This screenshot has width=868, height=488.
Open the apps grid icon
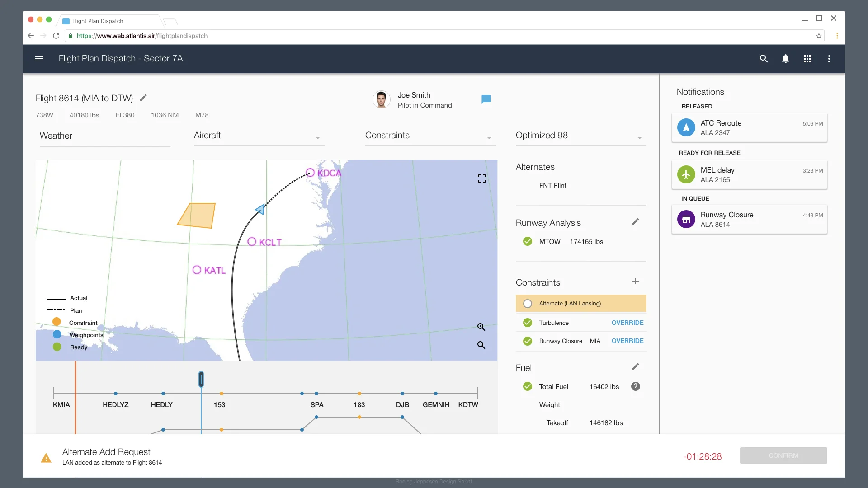pyautogui.click(x=807, y=59)
